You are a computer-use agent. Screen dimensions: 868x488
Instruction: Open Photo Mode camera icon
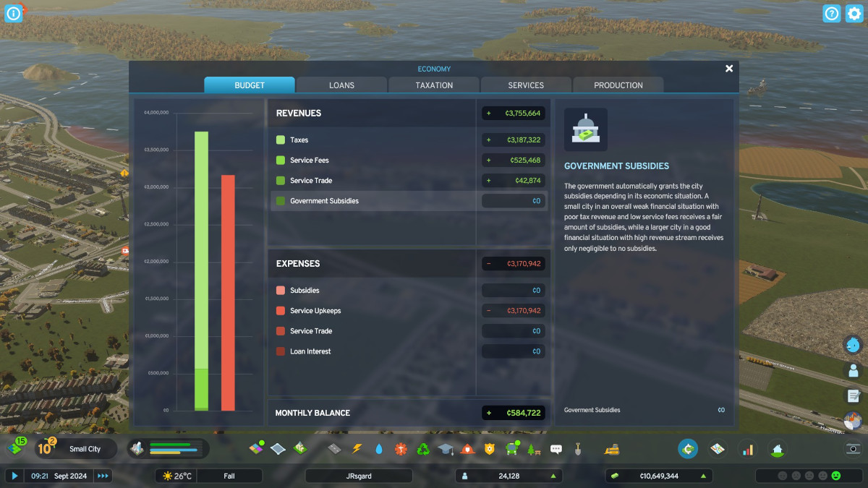pyautogui.click(x=853, y=449)
